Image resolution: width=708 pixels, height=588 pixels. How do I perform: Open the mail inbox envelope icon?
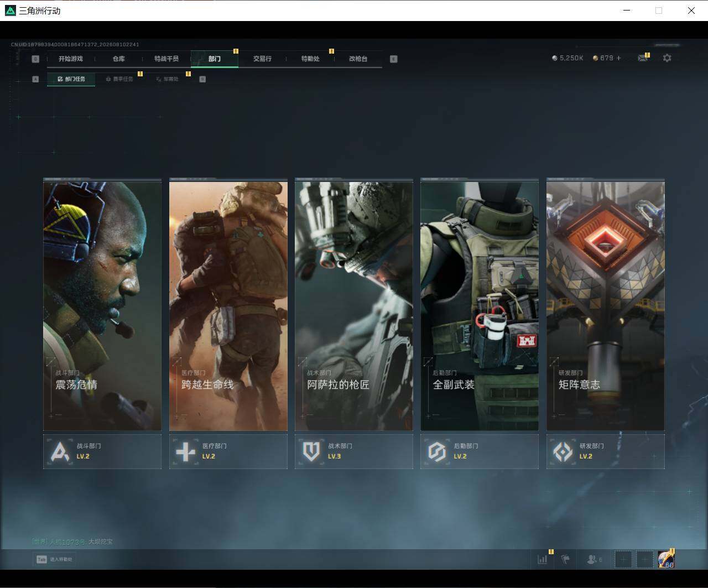coord(642,58)
